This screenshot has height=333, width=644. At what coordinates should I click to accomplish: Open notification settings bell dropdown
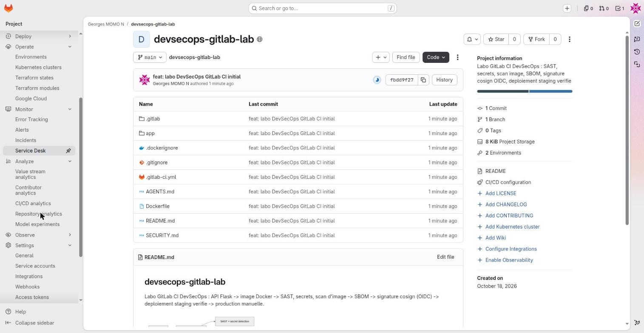pyautogui.click(x=472, y=40)
